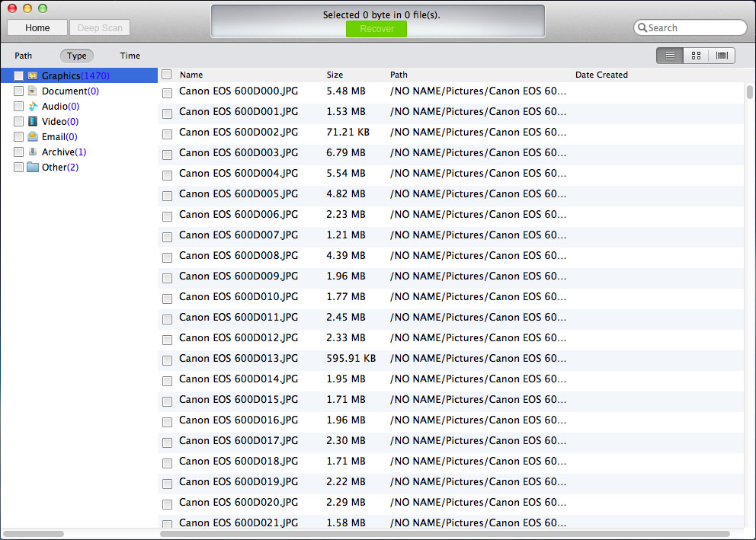Check the Canon EOS 600D013.JPG checkbox

(x=168, y=360)
